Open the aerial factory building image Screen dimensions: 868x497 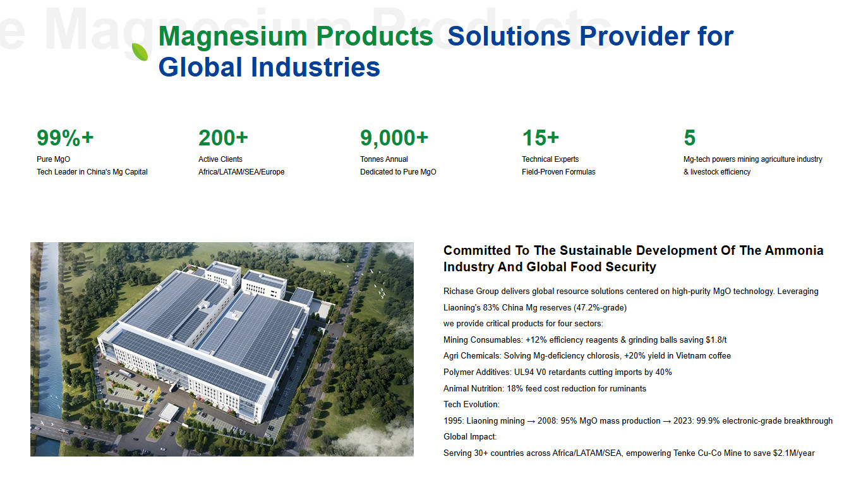click(222, 349)
